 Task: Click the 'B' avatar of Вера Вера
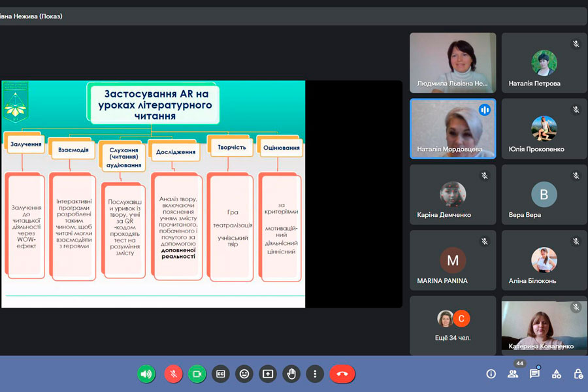[544, 194]
